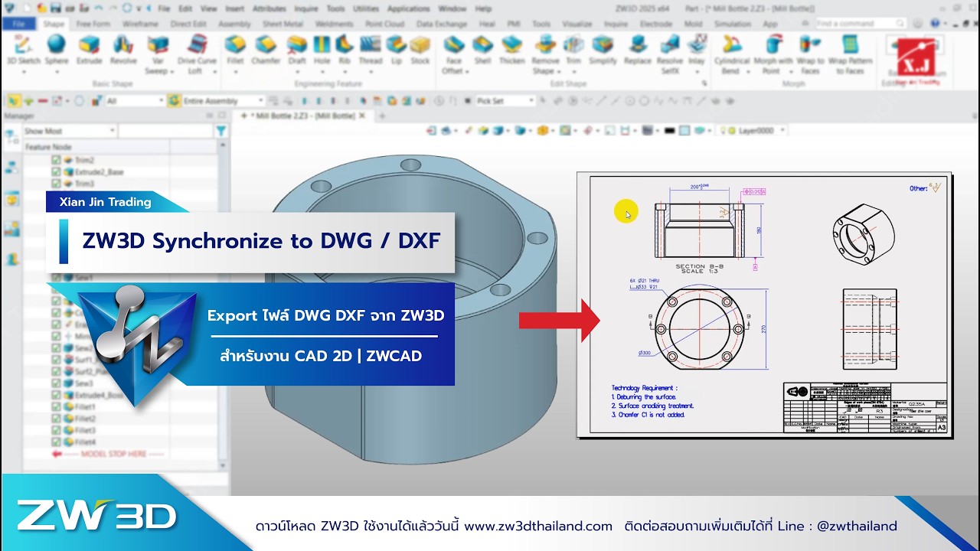Image resolution: width=980 pixels, height=551 pixels.
Task: Click the Wrap to Faces tool
Action: (x=810, y=55)
